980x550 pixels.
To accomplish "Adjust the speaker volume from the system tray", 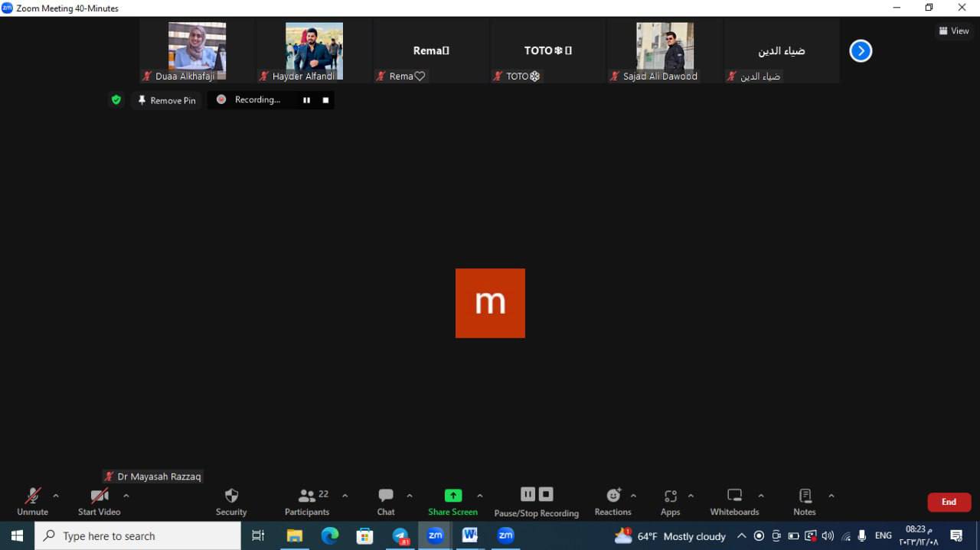I will (828, 535).
